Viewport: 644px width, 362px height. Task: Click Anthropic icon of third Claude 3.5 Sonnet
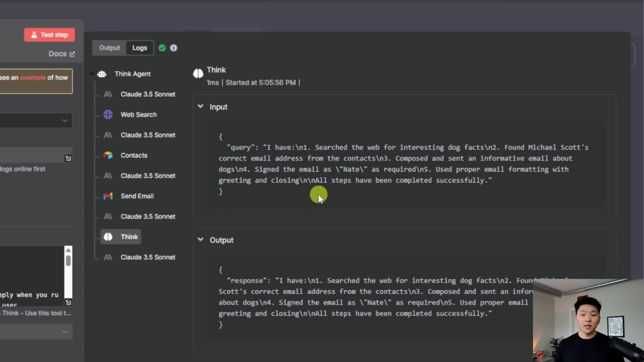pyautogui.click(x=108, y=176)
